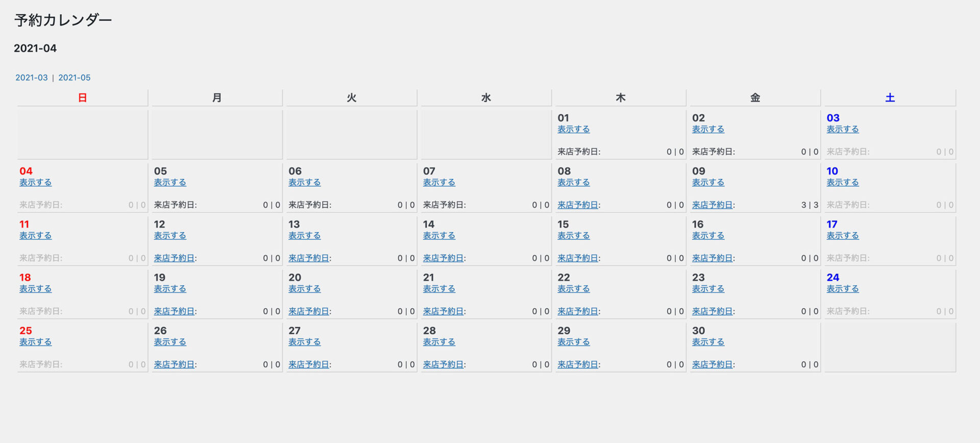The width and height of the screenshot is (980, 443).
Task: Open 来店予約日 link on day 26
Action: [174, 364]
